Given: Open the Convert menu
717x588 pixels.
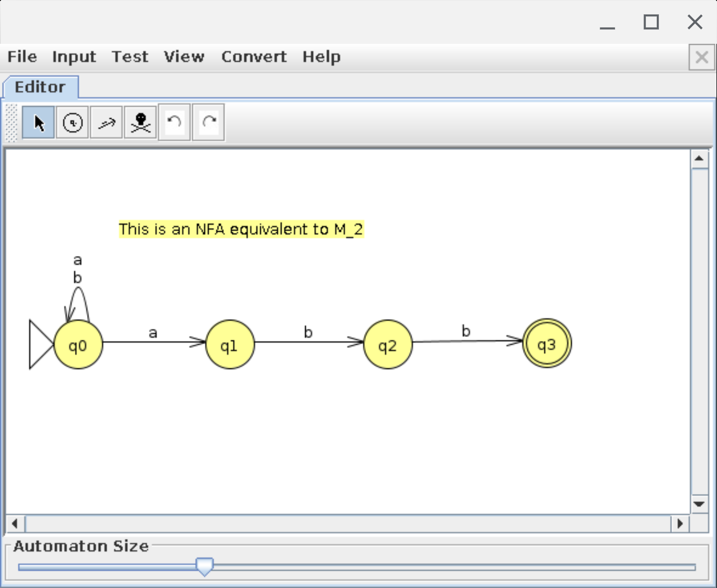Looking at the screenshot, I should click(x=254, y=57).
